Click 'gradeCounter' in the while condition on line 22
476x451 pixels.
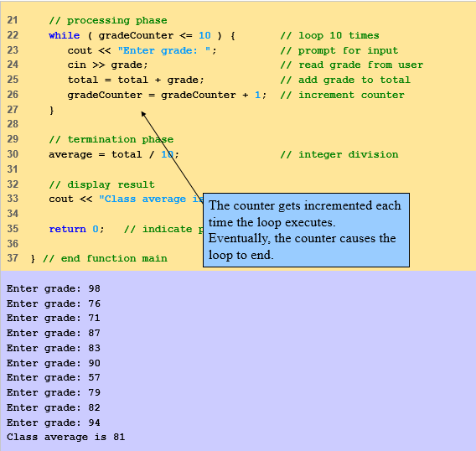tap(136, 35)
